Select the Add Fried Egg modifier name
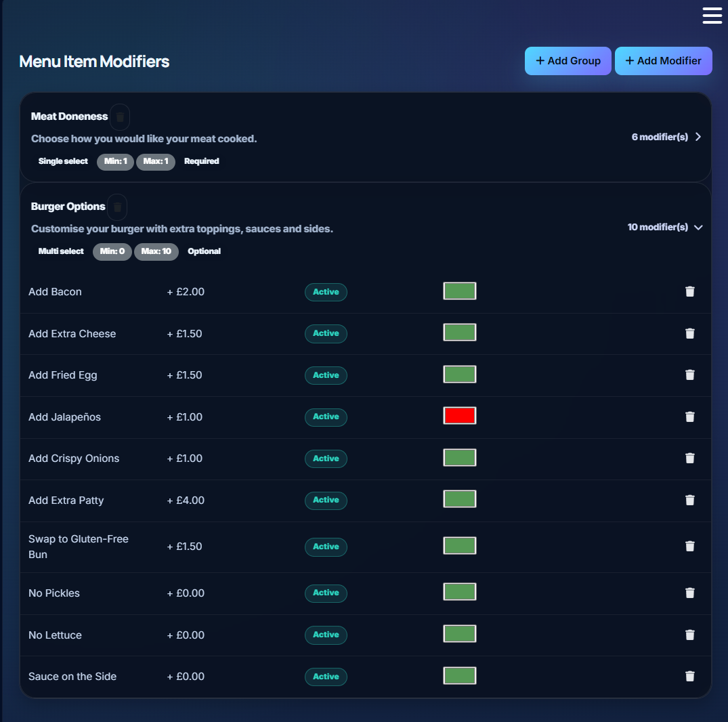 coord(63,375)
